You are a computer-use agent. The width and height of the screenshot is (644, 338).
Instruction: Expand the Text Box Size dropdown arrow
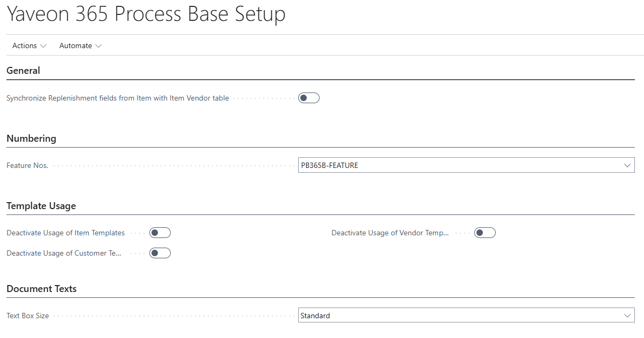627,316
